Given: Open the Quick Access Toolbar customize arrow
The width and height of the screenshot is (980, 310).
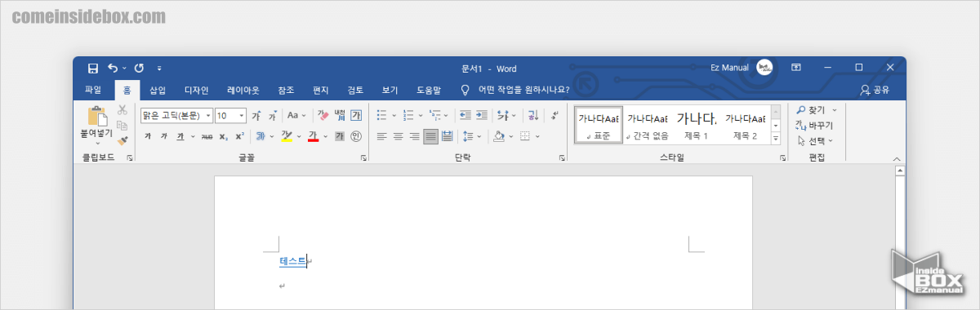Looking at the screenshot, I should coord(159,69).
